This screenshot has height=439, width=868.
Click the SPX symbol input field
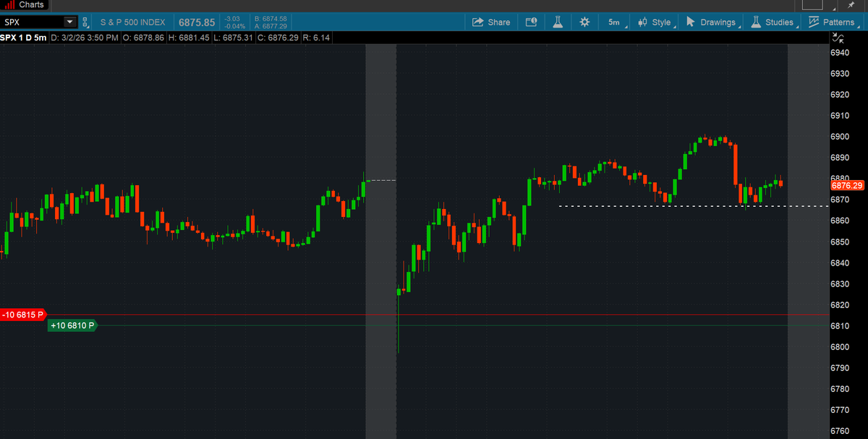click(x=33, y=22)
